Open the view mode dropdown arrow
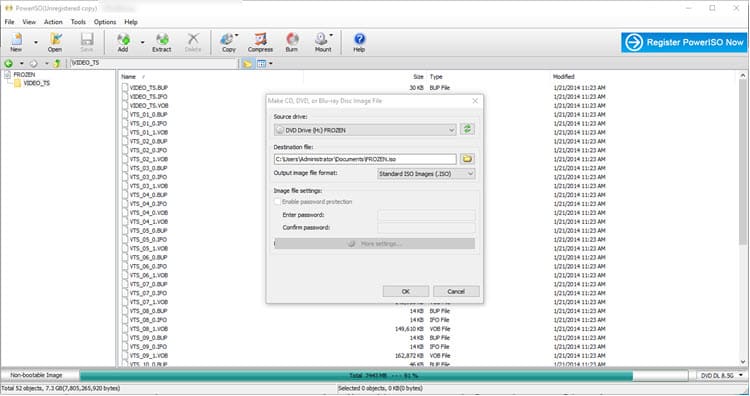Image resolution: width=750 pixels, height=396 pixels. (271, 64)
